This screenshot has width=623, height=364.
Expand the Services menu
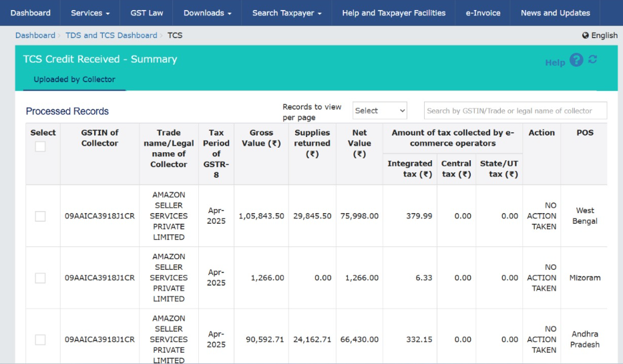click(90, 13)
